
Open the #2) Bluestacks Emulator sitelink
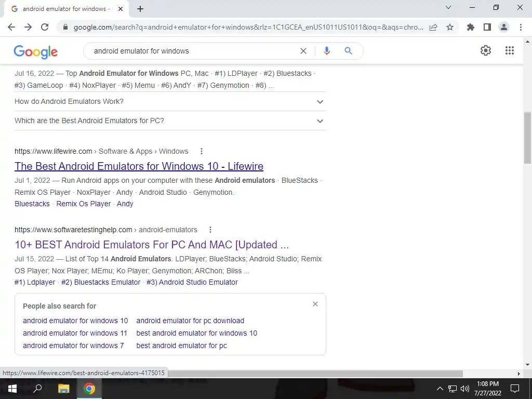tap(101, 282)
